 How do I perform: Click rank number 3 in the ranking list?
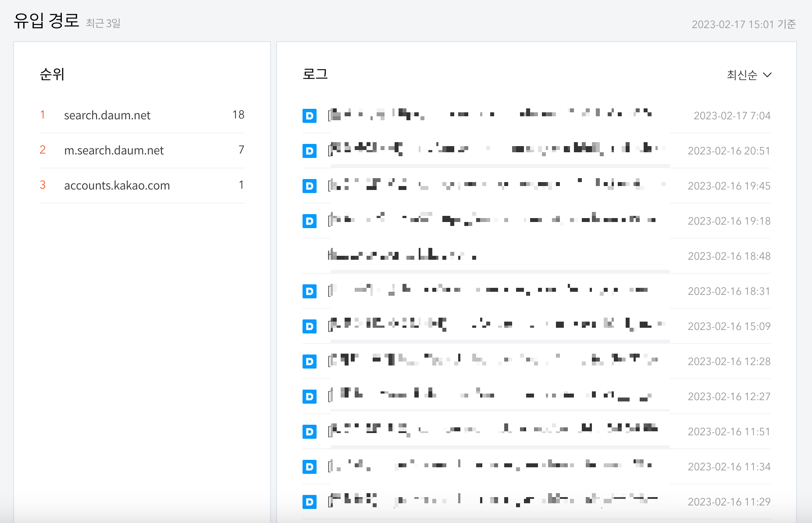(43, 185)
